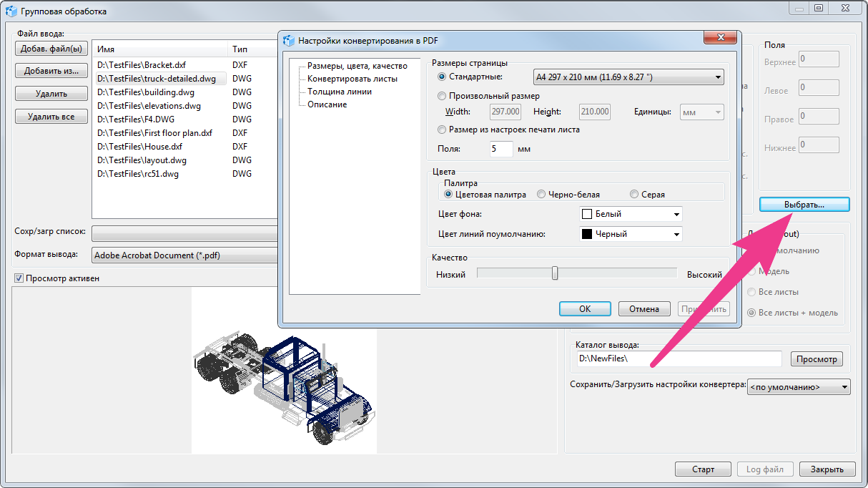Open the Формат вывода Adobe Acrobat dropdown

[184, 255]
